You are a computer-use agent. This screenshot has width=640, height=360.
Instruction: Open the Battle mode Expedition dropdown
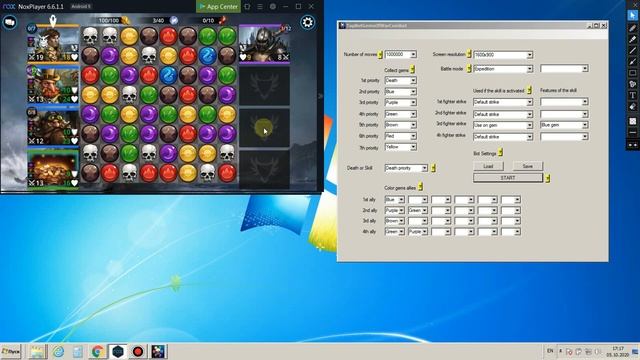tap(503, 69)
